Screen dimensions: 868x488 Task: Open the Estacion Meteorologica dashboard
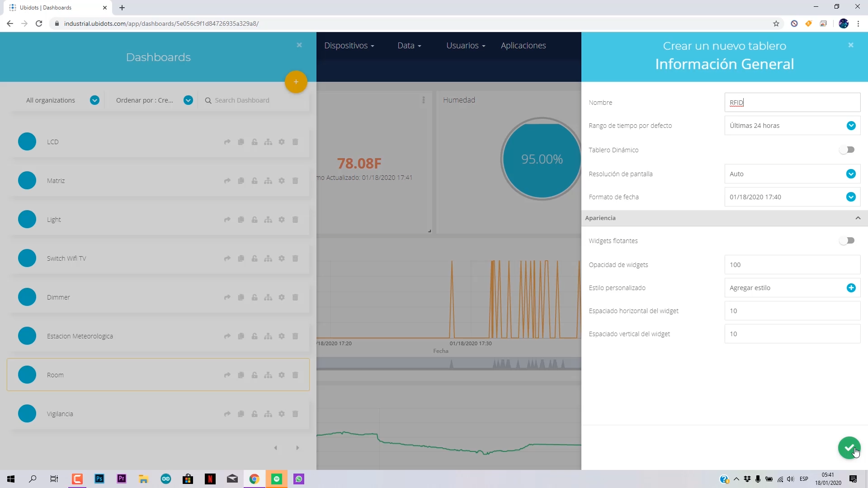tap(158, 336)
